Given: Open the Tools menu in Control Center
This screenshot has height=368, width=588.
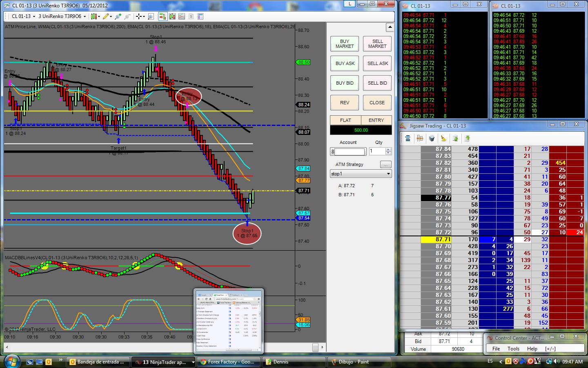Looking at the screenshot, I should pos(513,349).
